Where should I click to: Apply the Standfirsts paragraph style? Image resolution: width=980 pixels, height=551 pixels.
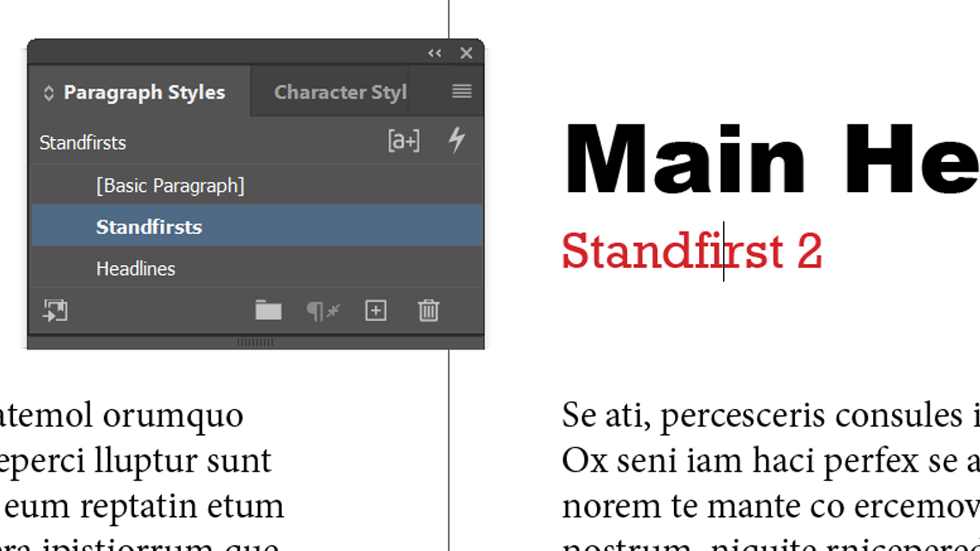149,227
